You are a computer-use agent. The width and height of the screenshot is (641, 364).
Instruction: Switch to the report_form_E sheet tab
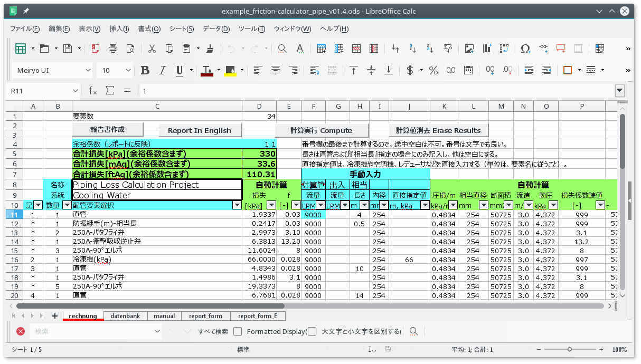pos(257,316)
